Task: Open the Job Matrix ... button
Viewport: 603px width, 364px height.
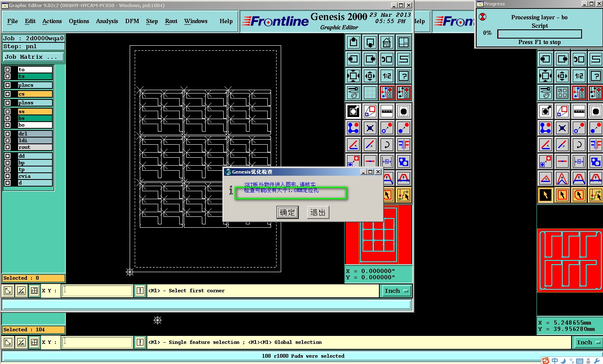Action: [x=34, y=57]
